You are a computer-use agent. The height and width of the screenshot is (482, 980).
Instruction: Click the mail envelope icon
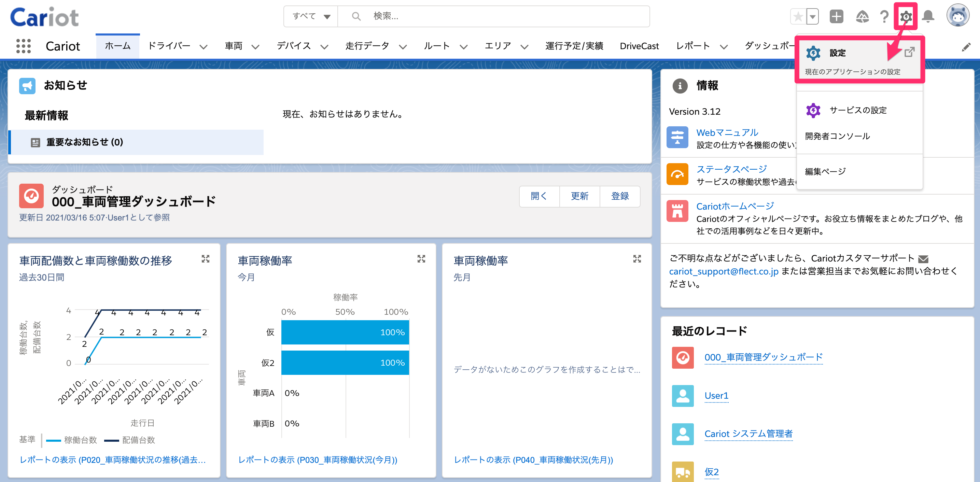pyautogui.click(x=923, y=259)
